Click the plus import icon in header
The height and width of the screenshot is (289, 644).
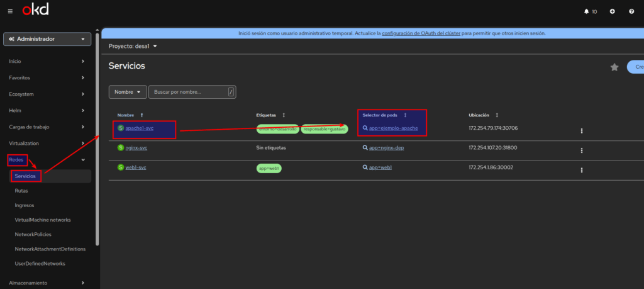point(612,11)
